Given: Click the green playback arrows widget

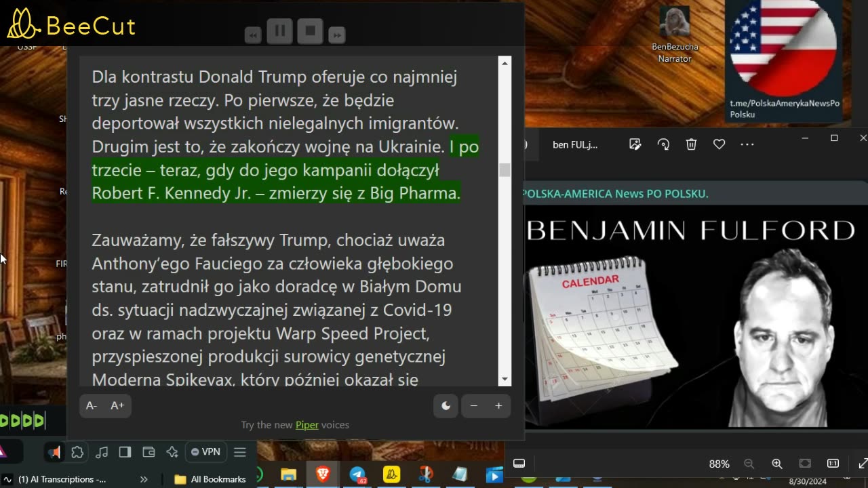Looking at the screenshot, I should tap(22, 421).
